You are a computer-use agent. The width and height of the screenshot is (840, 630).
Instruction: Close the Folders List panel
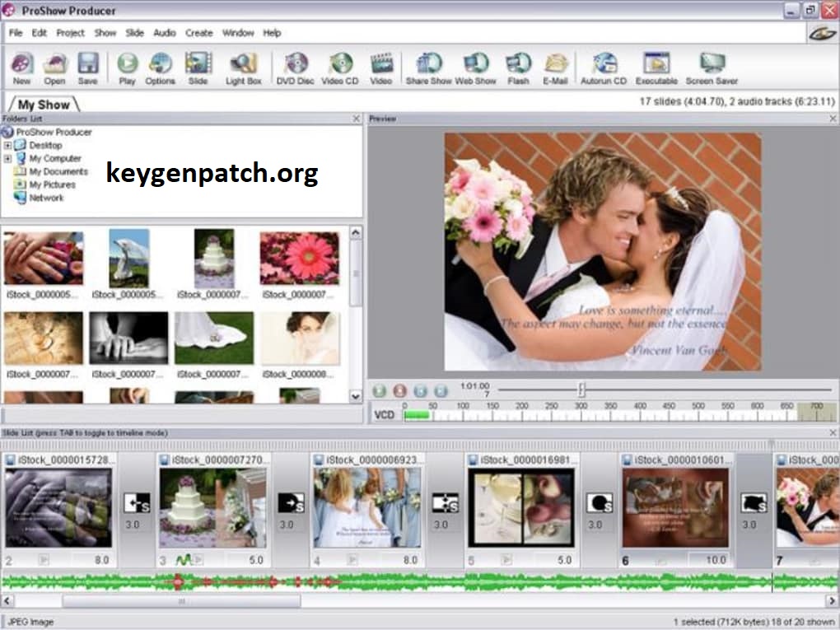tap(357, 119)
